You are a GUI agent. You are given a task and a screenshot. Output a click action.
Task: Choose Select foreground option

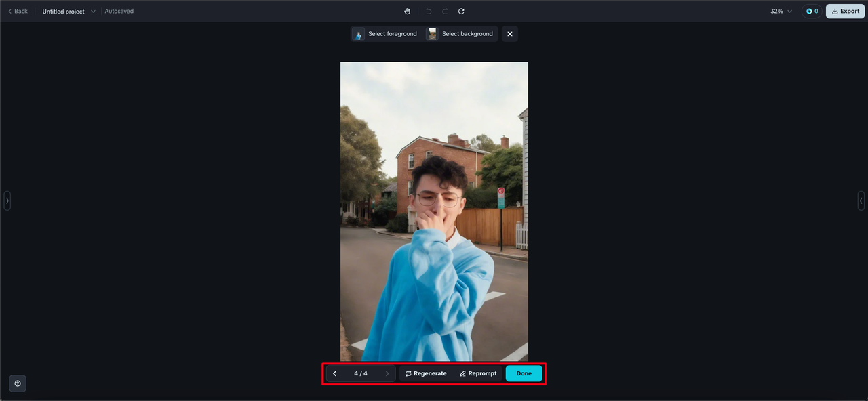point(385,34)
